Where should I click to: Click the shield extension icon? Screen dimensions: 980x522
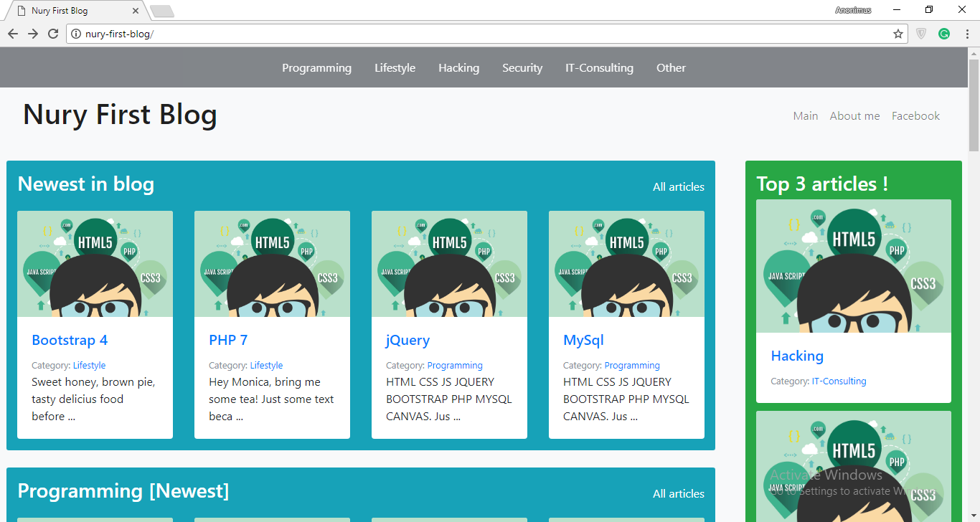point(922,34)
